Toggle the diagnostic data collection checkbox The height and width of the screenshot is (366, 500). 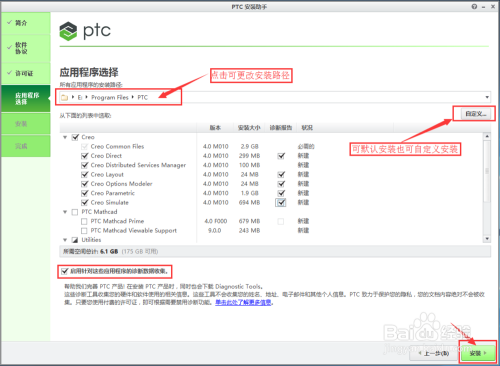65,271
